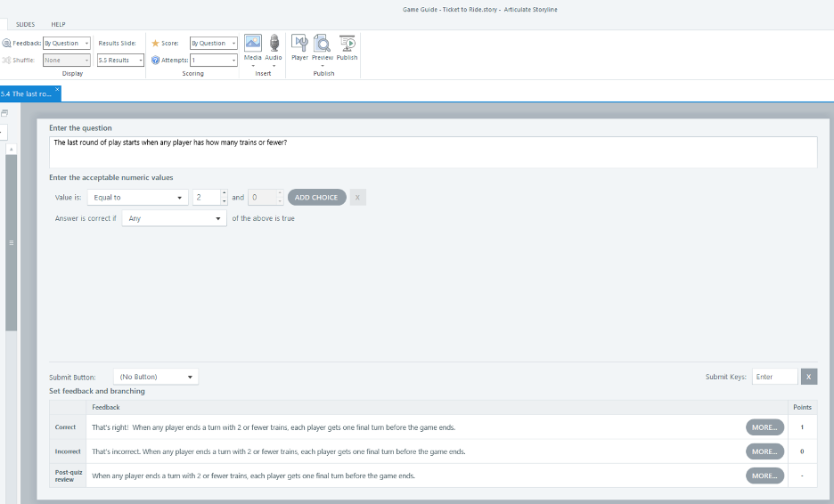This screenshot has width=834, height=504.
Task: Click the Submit Keys Enter field
Action: (x=775, y=377)
